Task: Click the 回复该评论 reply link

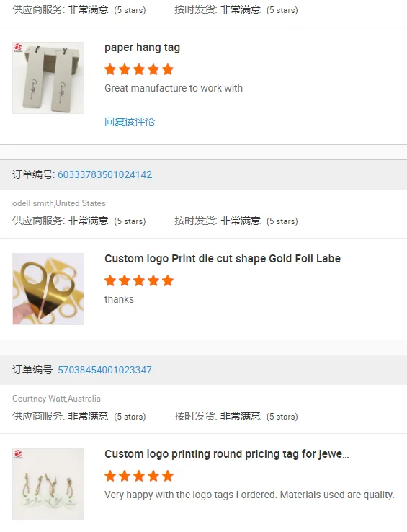Action: coord(130,122)
